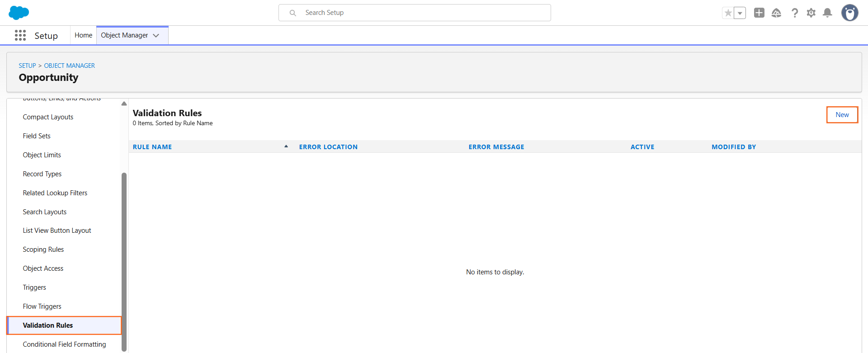Create a New validation rule
868x353 pixels.
[842, 115]
